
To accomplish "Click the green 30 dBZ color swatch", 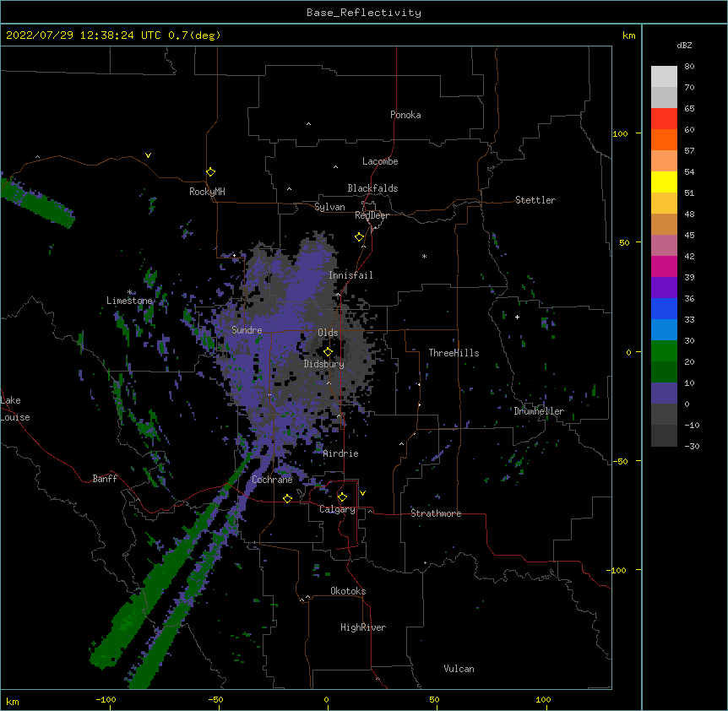I will (x=664, y=351).
